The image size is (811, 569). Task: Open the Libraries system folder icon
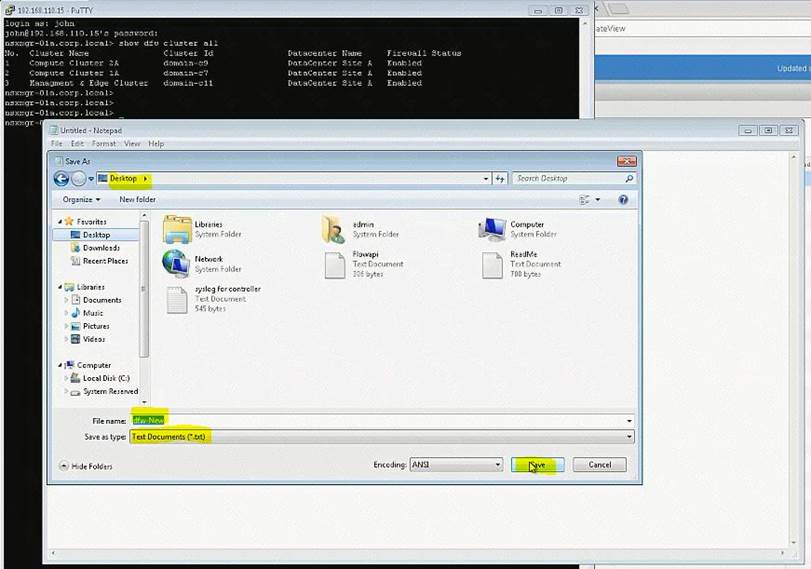[177, 229]
